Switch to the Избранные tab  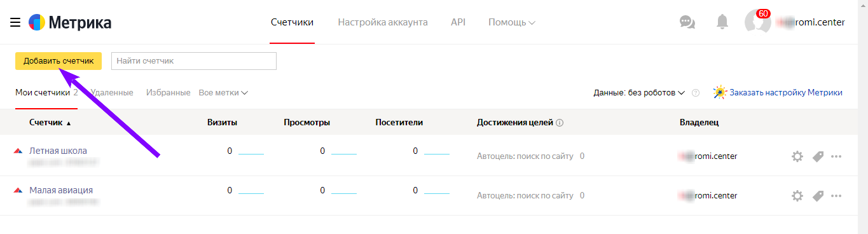168,93
